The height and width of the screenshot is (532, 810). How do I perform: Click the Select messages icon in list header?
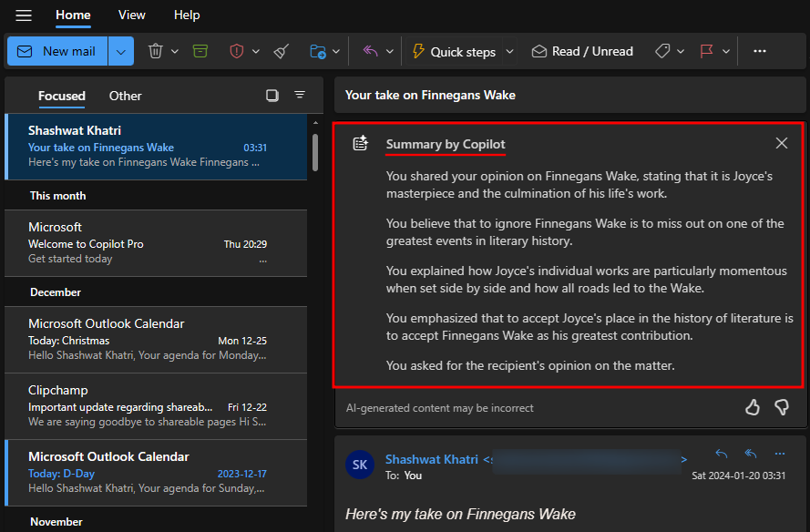272,96
